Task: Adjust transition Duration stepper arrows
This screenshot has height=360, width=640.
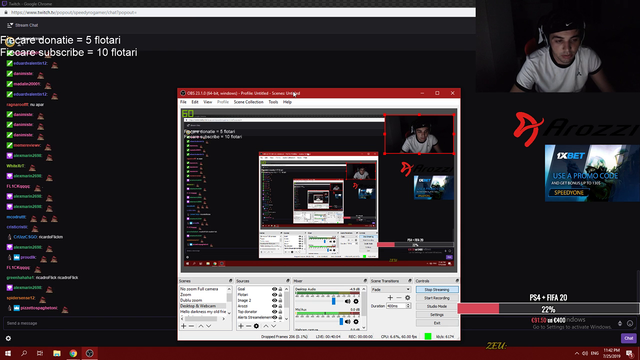Action: [409, 306]
